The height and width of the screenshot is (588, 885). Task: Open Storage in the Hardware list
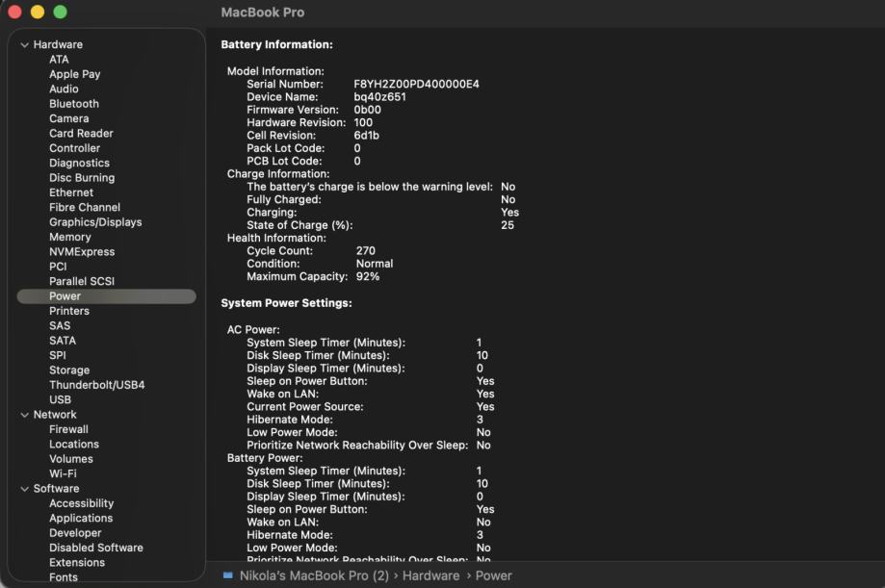(x=69, y=371)
